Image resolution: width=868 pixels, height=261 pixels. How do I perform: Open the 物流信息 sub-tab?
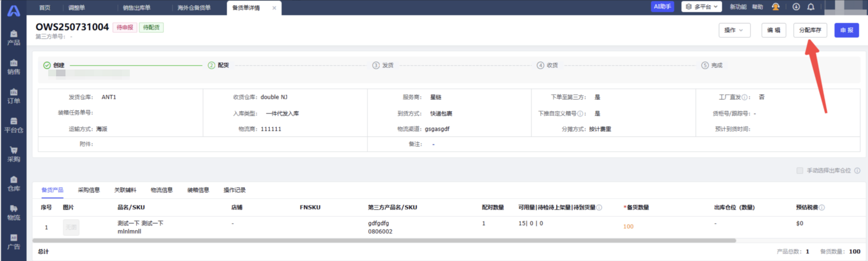[x=161, y=190]
